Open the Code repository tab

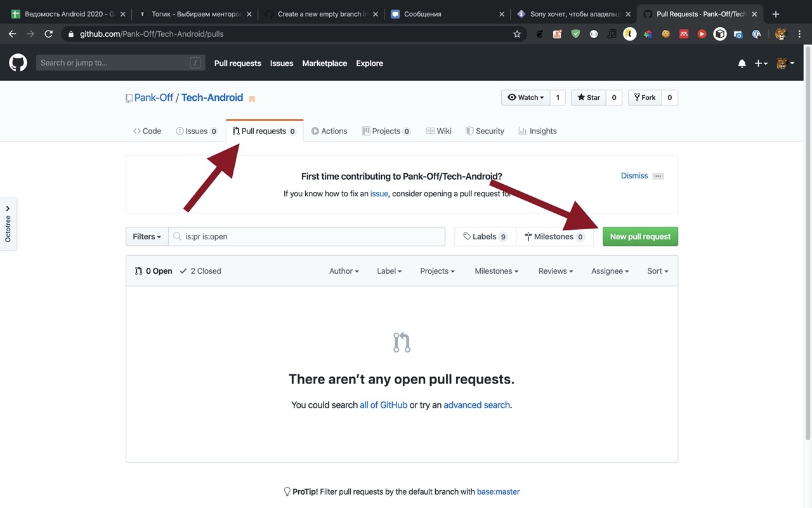[147, 131]
